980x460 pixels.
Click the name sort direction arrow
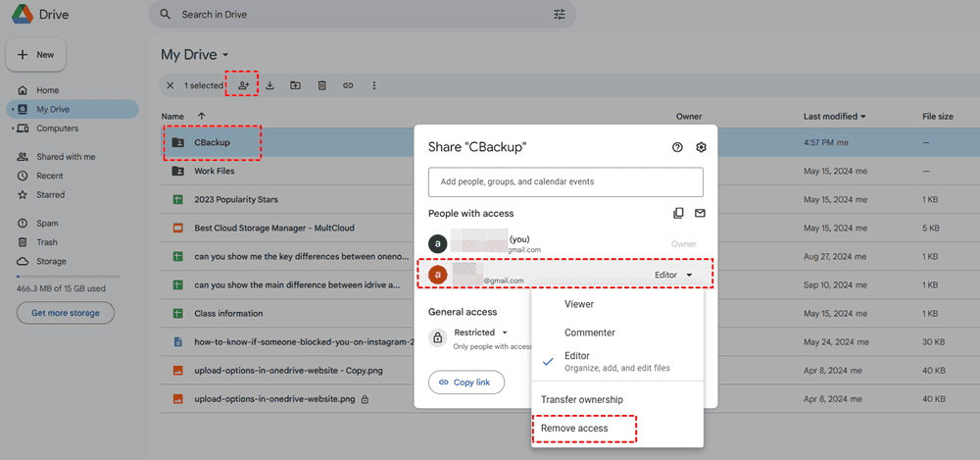[x=201, y=117]
